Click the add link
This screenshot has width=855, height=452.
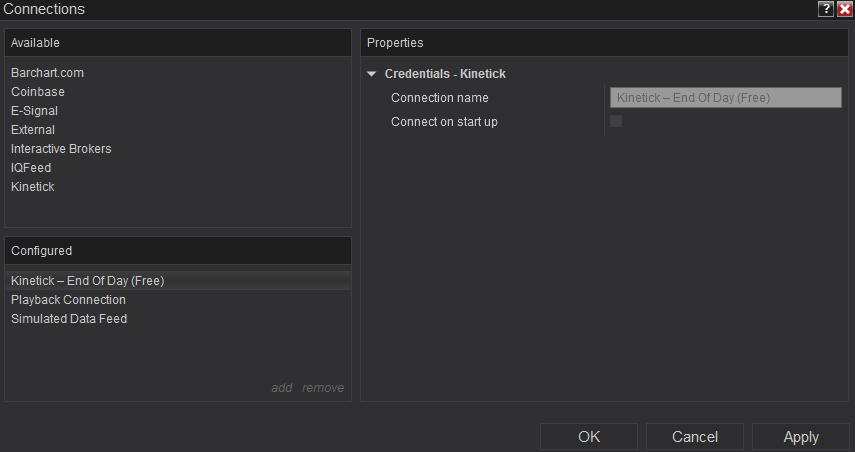coord(282,388)
